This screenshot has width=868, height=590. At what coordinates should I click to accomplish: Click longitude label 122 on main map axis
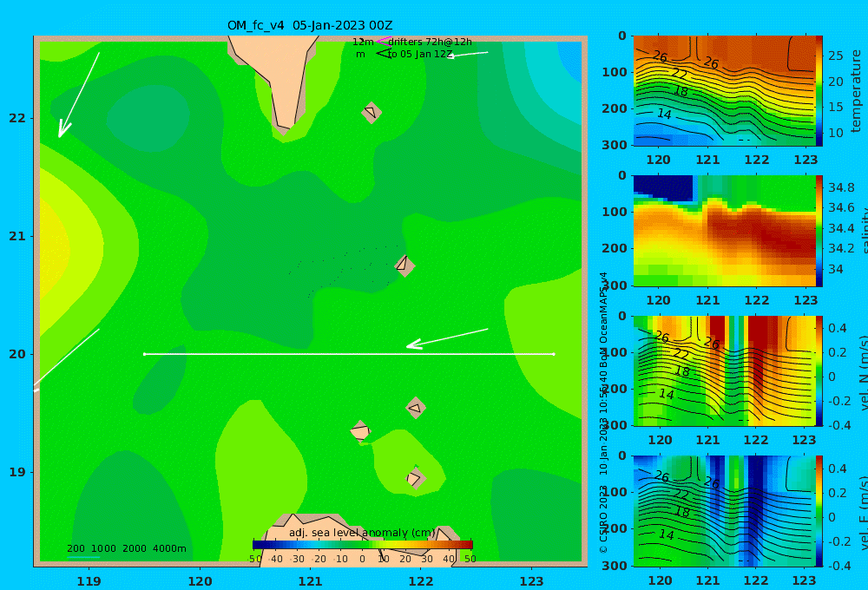pos(421,581)
